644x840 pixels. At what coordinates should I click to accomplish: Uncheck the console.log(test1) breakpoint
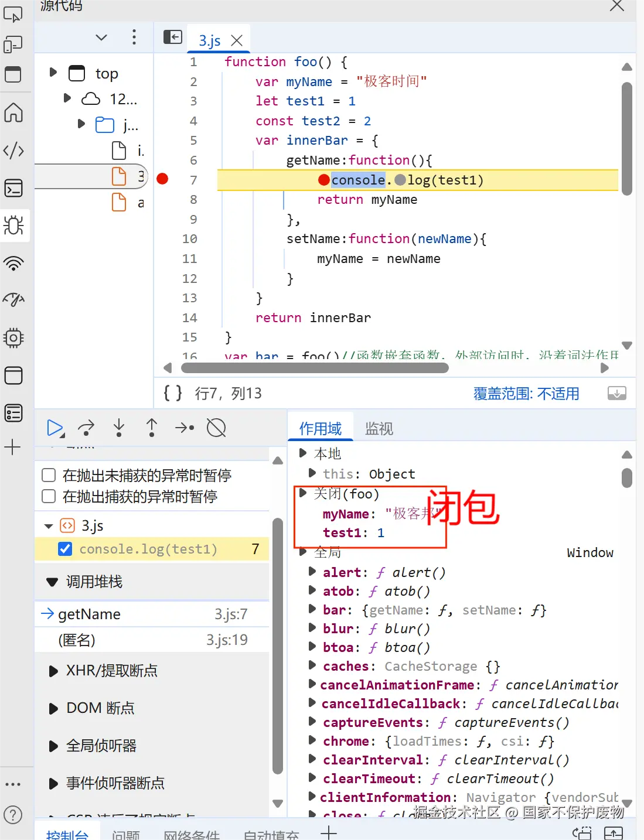[64, 549]
